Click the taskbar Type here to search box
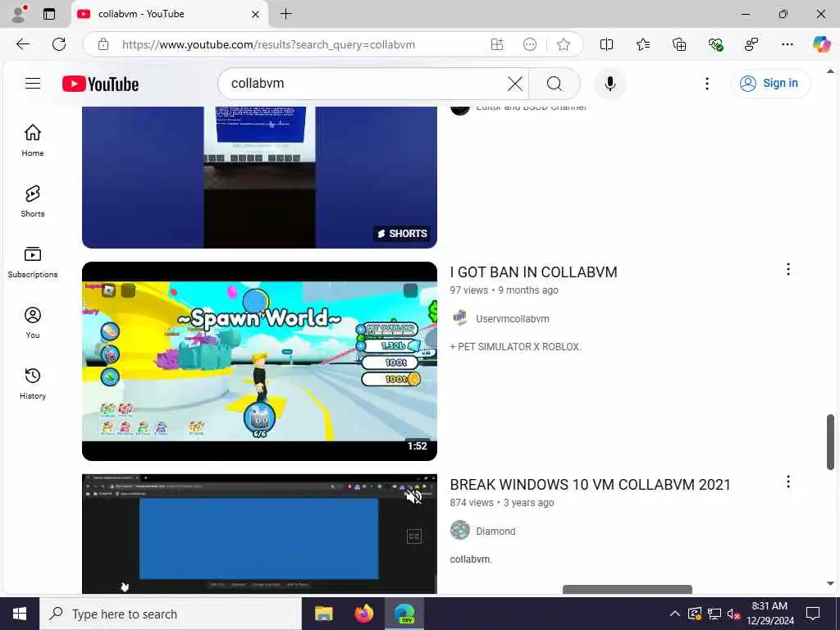Image resolution: width=840 pixels, height=630 pixels. [x=171, y=614]
